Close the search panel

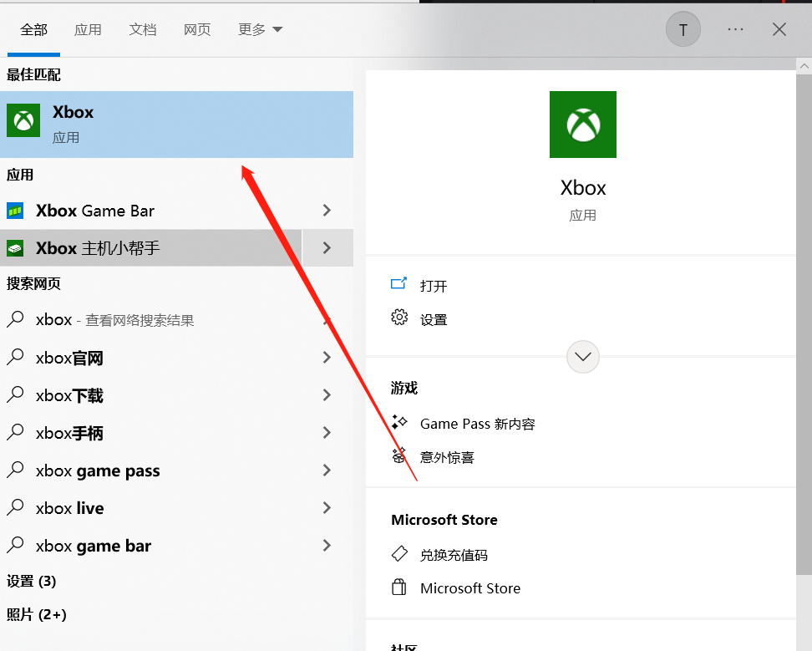point(779,29)
